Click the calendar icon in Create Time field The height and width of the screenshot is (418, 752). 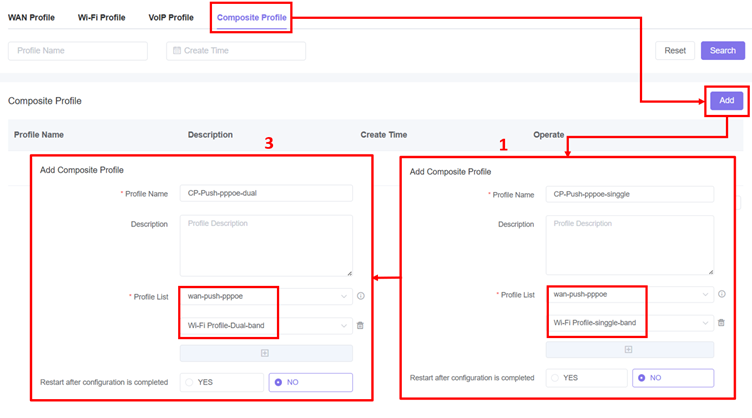click(177, 51)
